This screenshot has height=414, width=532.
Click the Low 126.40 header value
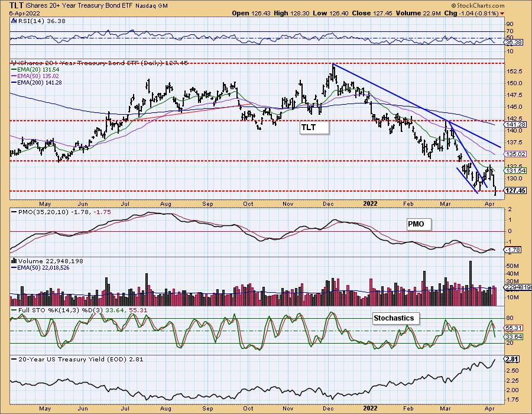[x=331, y=14]
